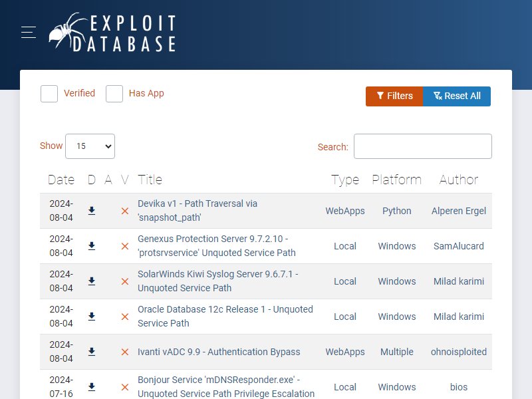Open Oracle Database 12c Release 1 exploit
This screenshot has width=532, height=399.
(225, 317)
